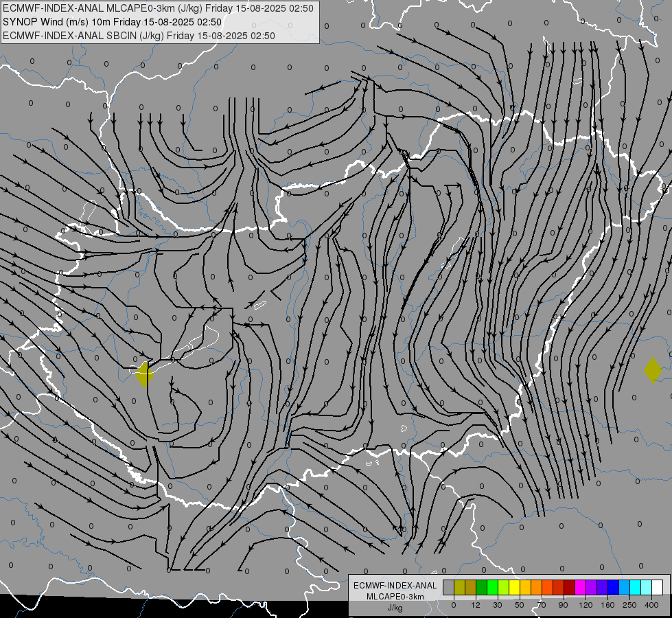Select the white swatch at the end of the legend
The image size is (672, 618).
coord(658,587)
